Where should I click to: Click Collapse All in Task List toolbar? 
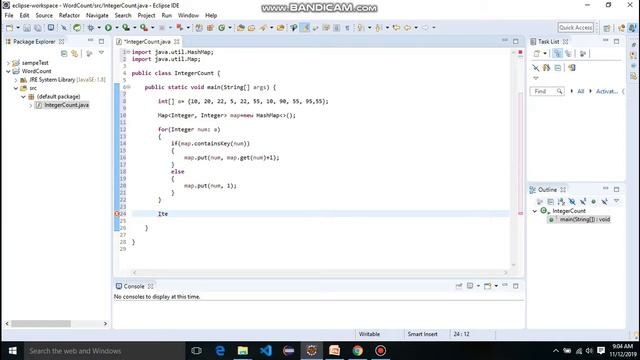558,68
